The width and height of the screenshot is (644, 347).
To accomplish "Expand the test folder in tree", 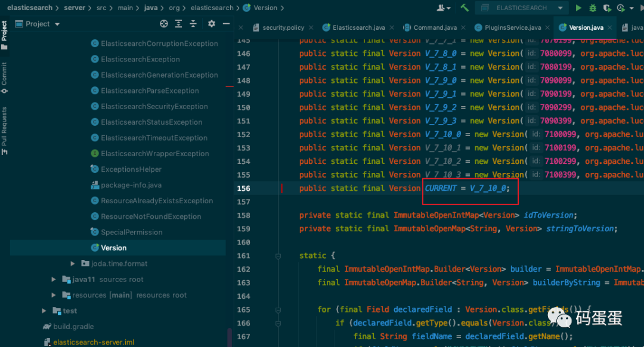I will point(44,311).
